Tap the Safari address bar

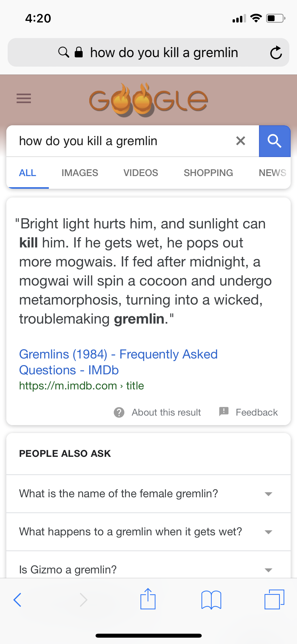tap(148, 52)
